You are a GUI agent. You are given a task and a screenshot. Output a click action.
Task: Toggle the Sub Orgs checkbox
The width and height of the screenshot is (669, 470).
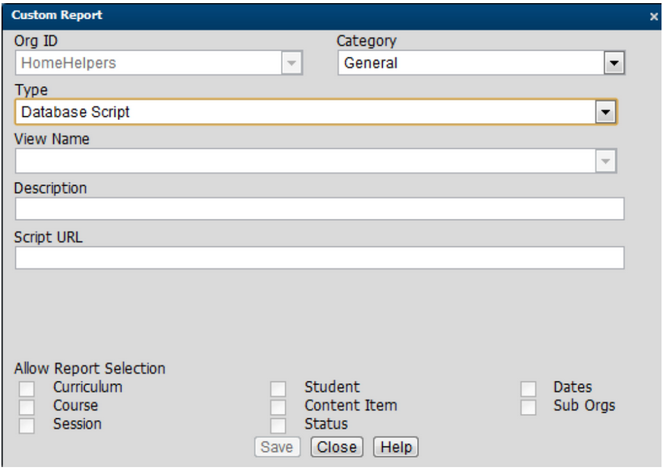tap(528, 407)
